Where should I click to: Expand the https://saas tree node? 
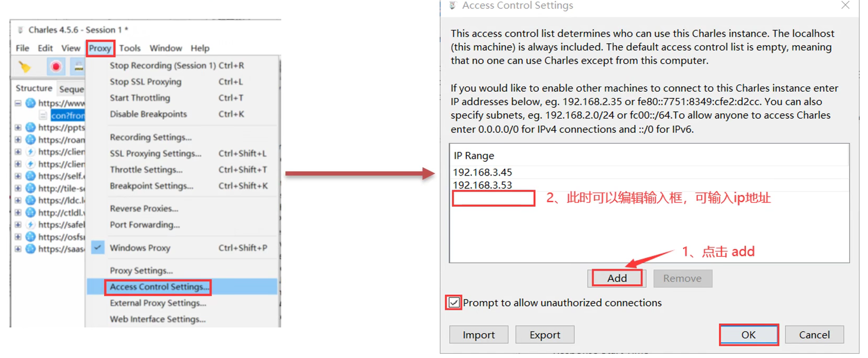pyautogui.click(x=18, y=248)
